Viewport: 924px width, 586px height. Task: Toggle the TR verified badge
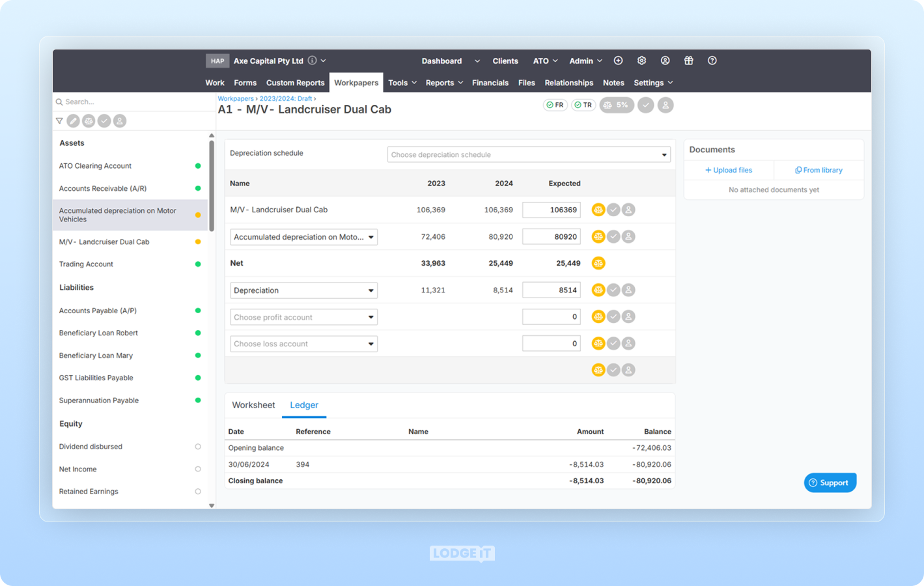tap(583, 105)
